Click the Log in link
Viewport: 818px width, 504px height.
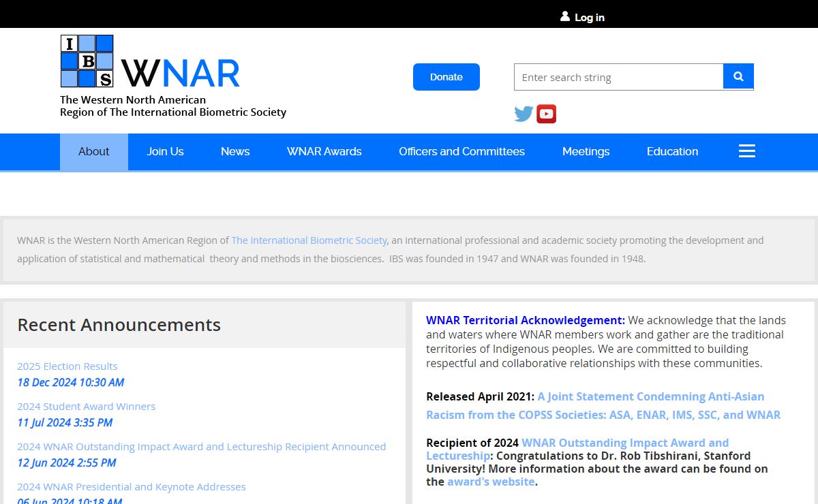590,18
